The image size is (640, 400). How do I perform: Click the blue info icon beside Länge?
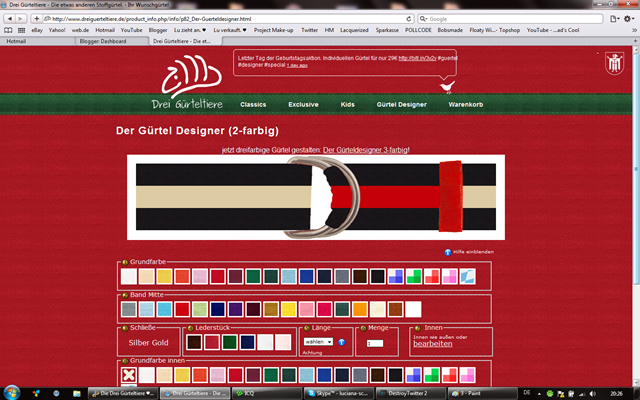[342, 342]
